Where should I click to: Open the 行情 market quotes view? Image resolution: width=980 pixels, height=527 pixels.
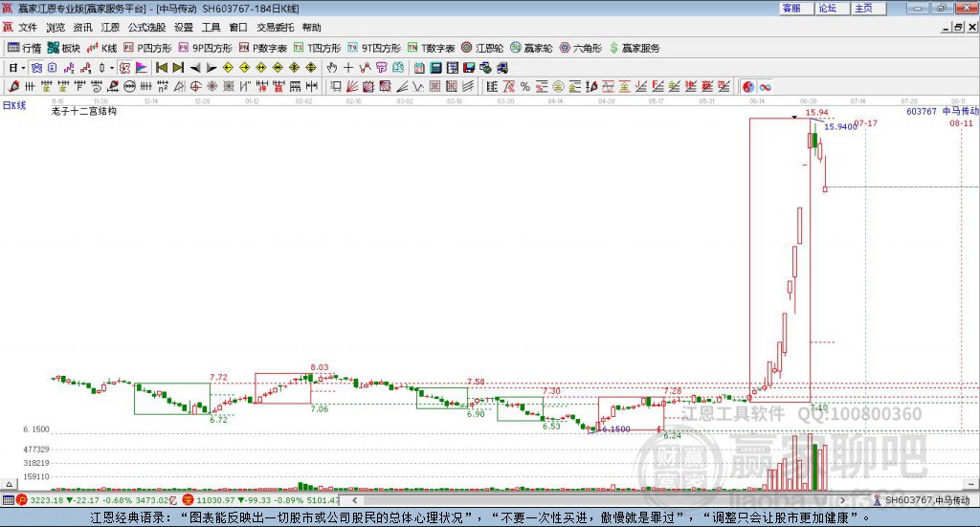24,48
